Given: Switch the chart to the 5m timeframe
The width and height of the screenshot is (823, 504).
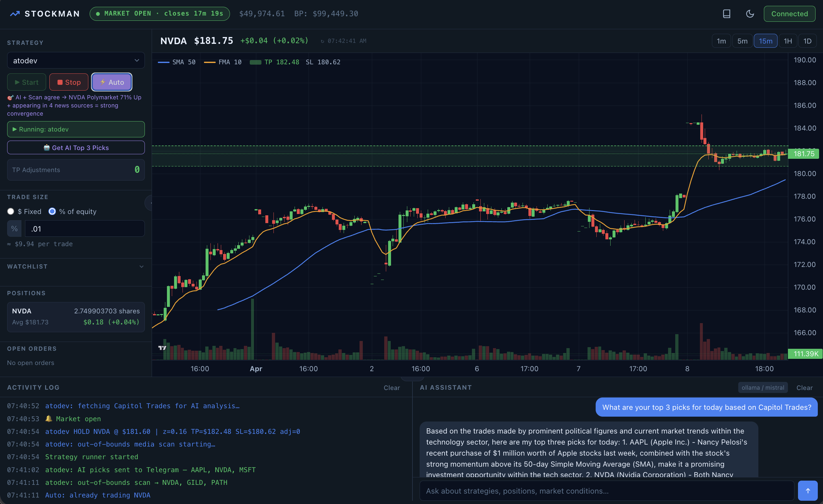Looking at the screenshot, I should pyautogui.click(x=742, y=41).
